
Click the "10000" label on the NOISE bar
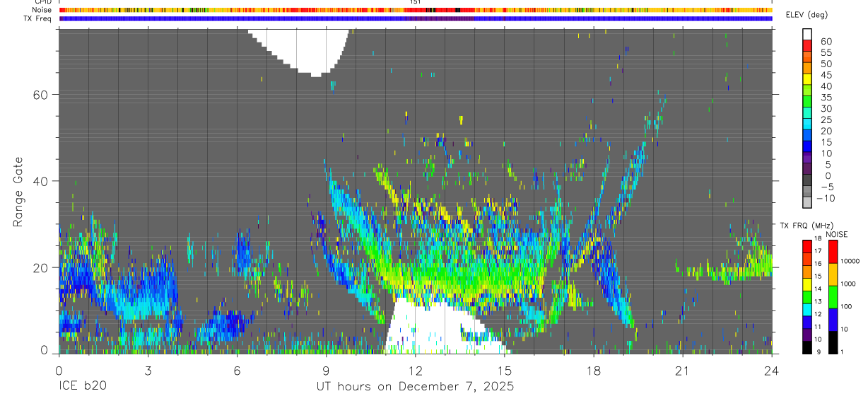pos(850,262)
